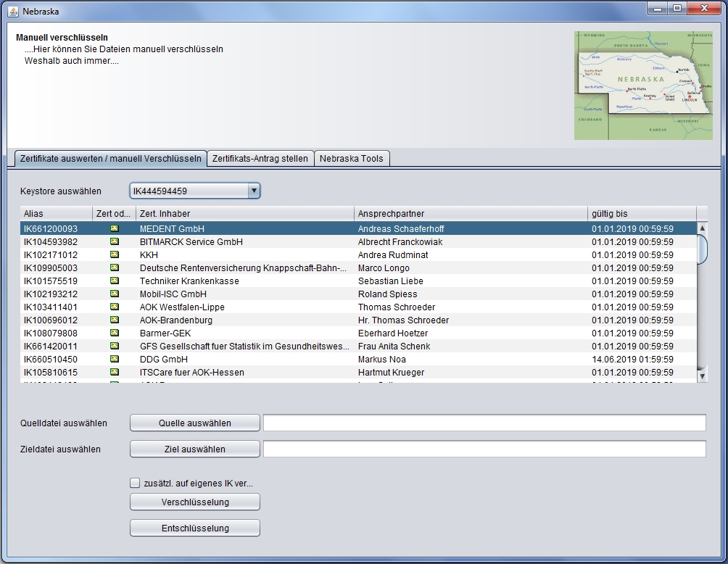This screenshot has height=564, width=728.
Task: Select Barmer-GEK holder name
Action: click(x=165, y=333)
